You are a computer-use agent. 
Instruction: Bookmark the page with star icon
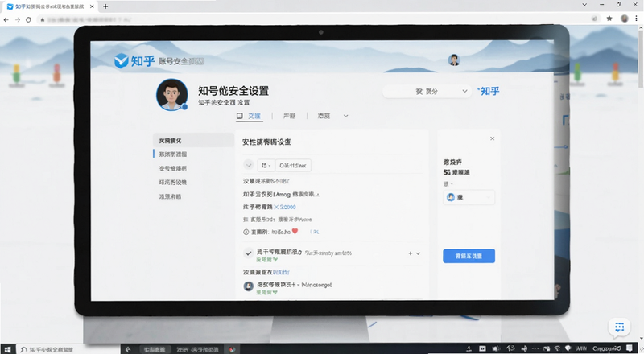click(x=609, y=19)
